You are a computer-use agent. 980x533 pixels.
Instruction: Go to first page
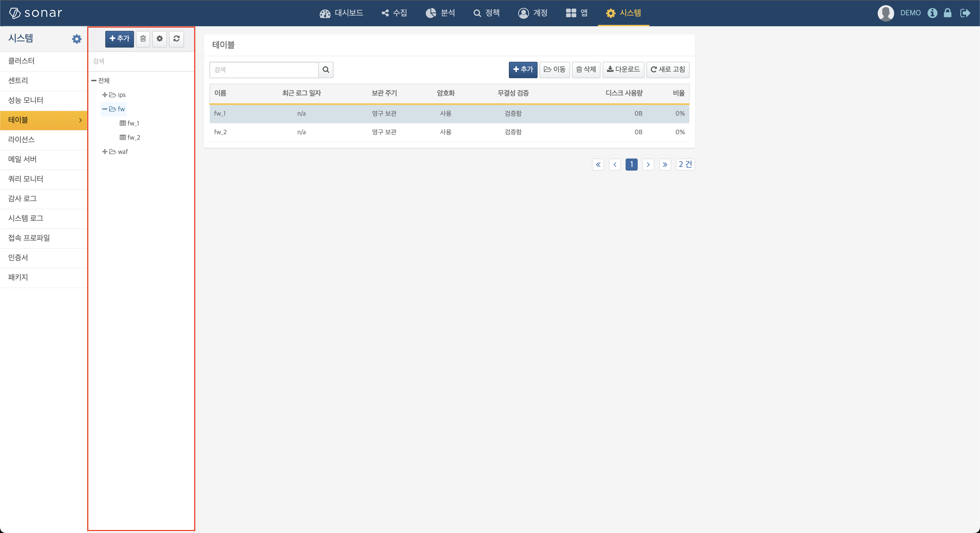coord(598,165)
